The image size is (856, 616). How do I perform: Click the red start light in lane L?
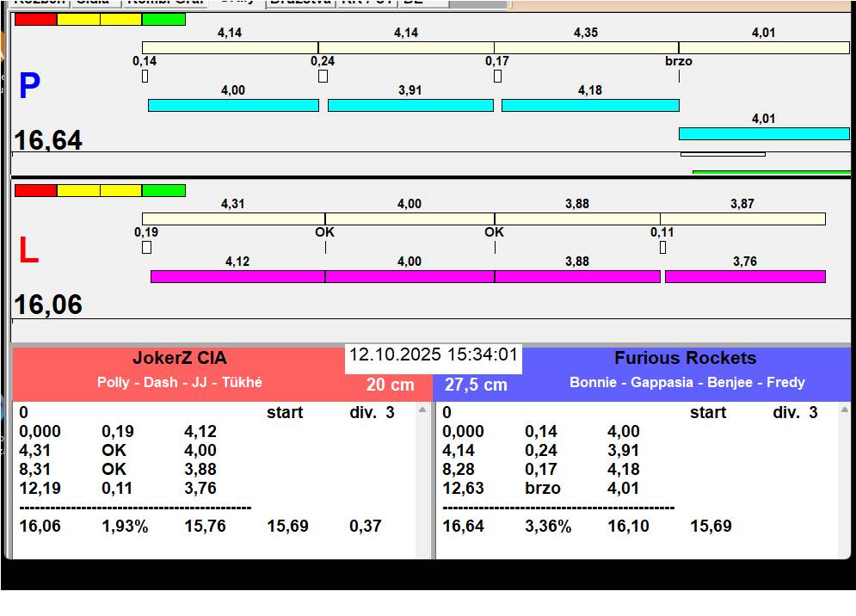point(35,191)
